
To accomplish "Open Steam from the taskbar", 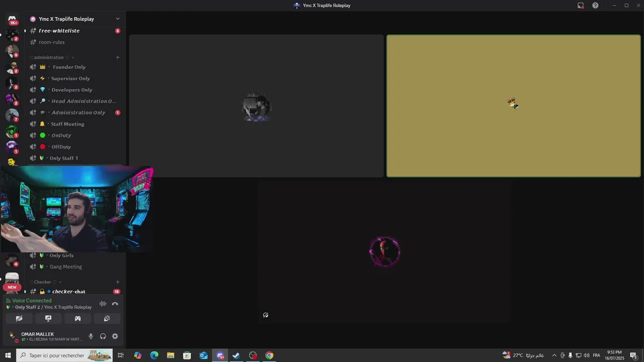I will 236,355.
